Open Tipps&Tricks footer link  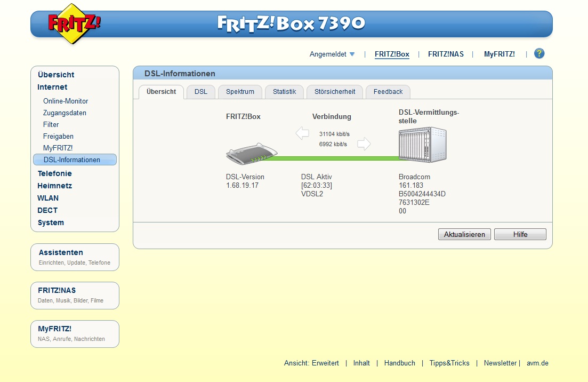point(449,363)
